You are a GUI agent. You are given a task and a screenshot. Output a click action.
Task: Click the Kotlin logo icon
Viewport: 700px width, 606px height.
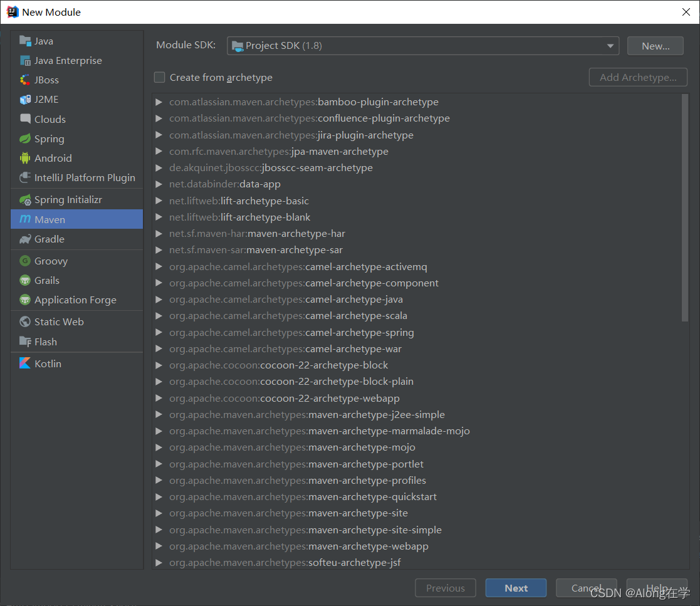(x=25, y=363)
